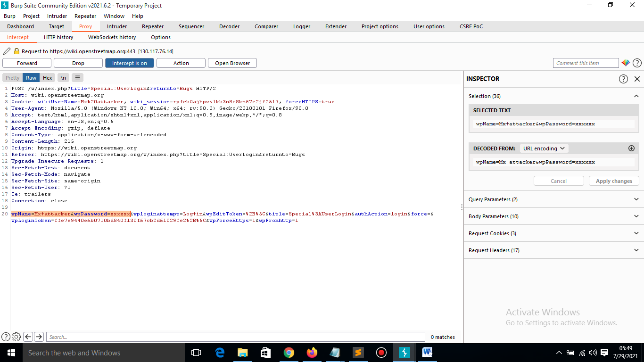This screenshot has width=644, height=362.
Task: Open help next to comment field
Action: click(637, 63)
